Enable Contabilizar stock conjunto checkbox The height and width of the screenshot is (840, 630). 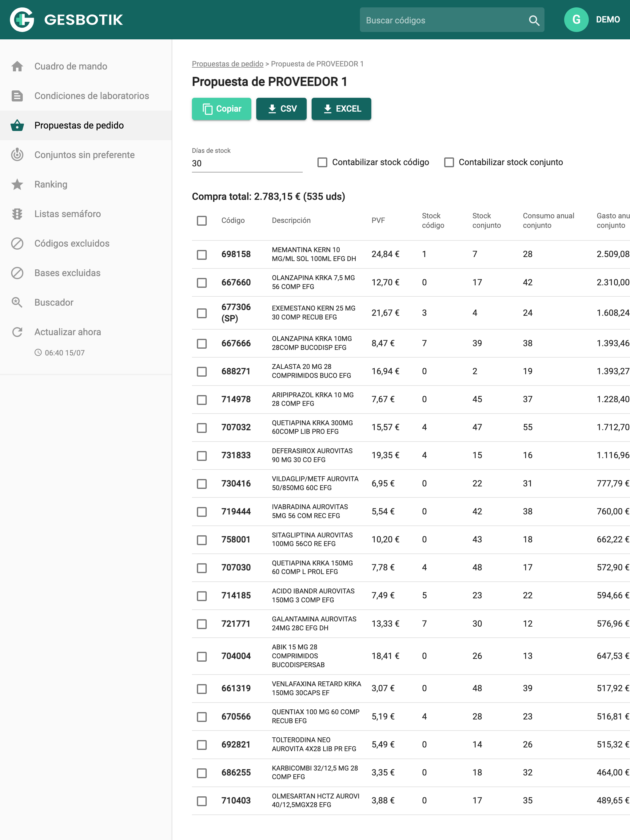tap(449, 163)
